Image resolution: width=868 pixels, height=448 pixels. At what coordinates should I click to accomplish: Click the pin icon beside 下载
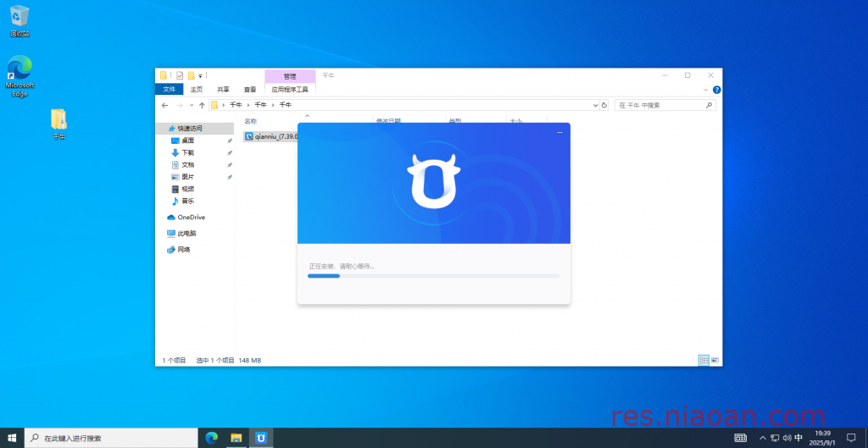point(230,153)
